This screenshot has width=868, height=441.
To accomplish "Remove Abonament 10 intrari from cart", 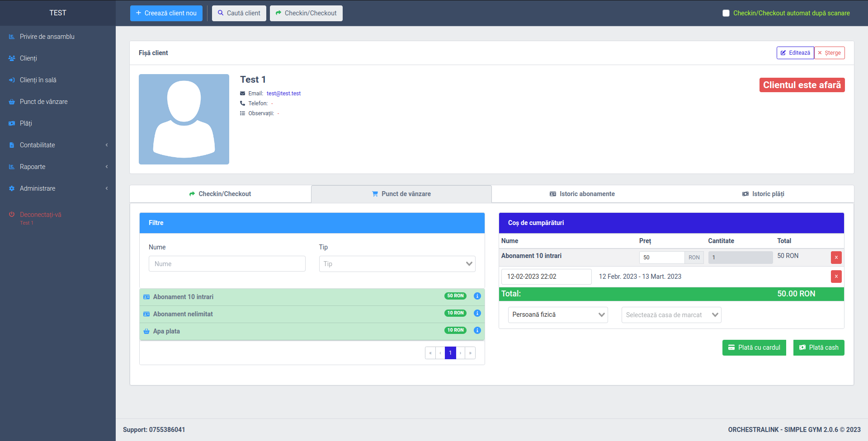I will [836, 258].
